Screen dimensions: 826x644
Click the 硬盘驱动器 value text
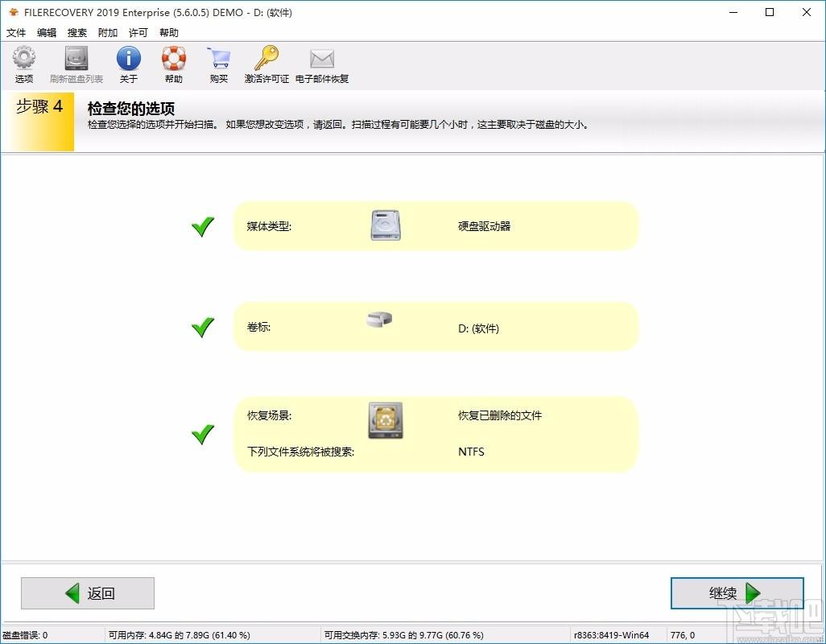tap(484, 226)
